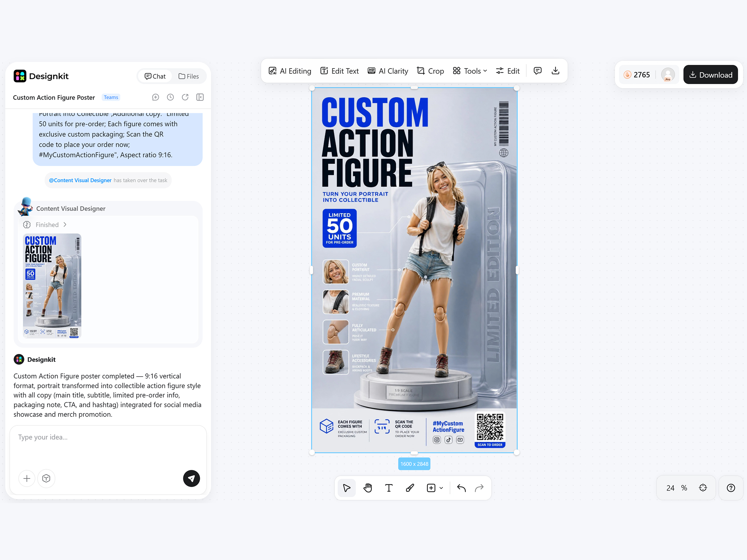
Task: Click the 1600 x 2848 size label
Action: click(414, 464)
